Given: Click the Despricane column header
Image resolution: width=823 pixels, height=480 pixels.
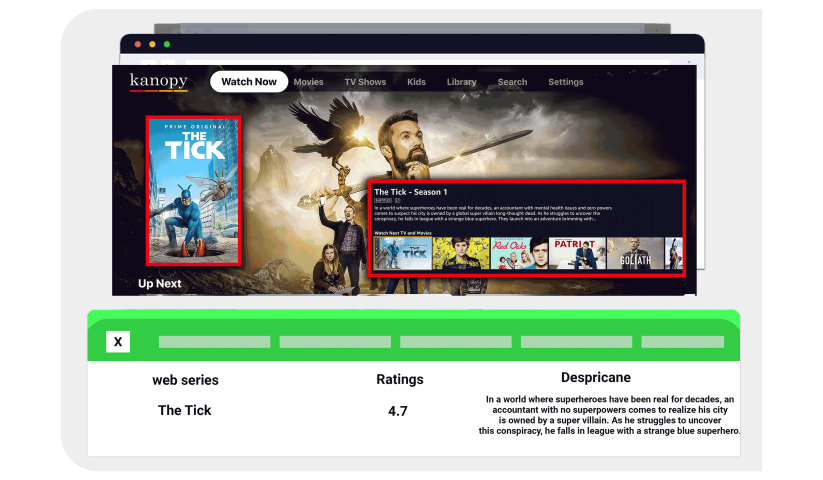Looking at the screenshot, I should pyautogui.click(x=596, y=377).
